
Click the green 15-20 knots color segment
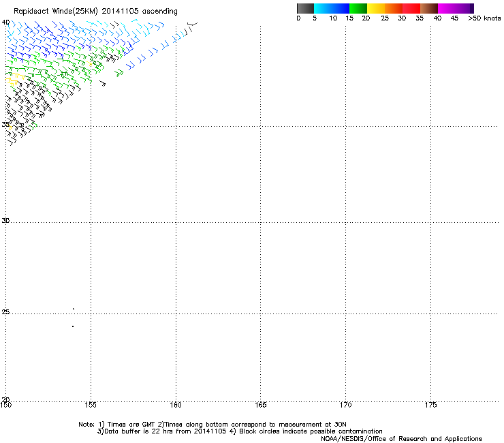[x=358, y=8]
